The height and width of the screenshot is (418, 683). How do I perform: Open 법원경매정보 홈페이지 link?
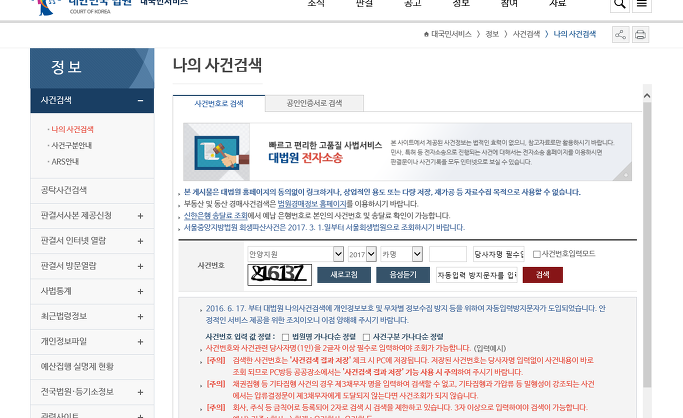tap(312, 204)
